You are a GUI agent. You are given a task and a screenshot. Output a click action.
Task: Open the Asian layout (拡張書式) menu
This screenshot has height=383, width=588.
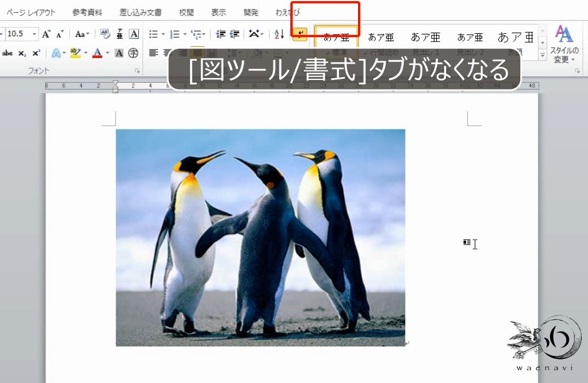point(256,34)
